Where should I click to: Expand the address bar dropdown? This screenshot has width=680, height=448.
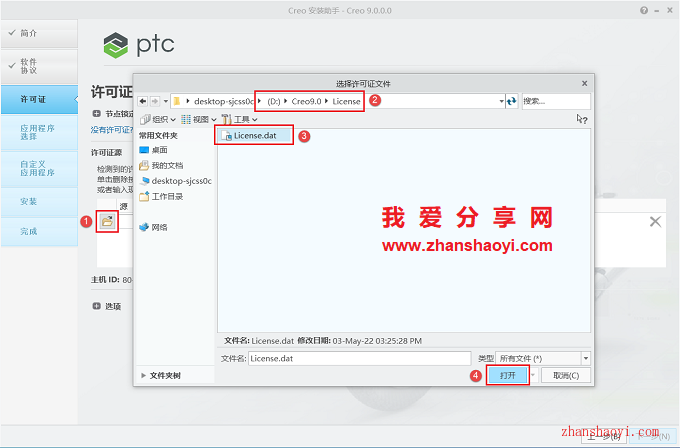501,101
